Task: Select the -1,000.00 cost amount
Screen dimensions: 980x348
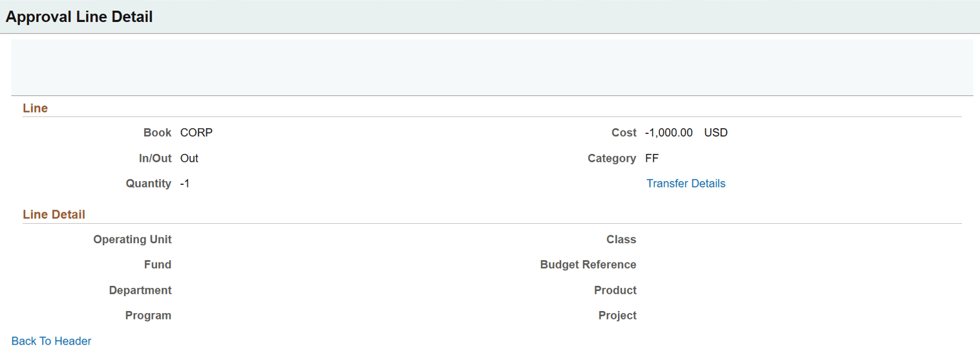Action: click(668, 133)
